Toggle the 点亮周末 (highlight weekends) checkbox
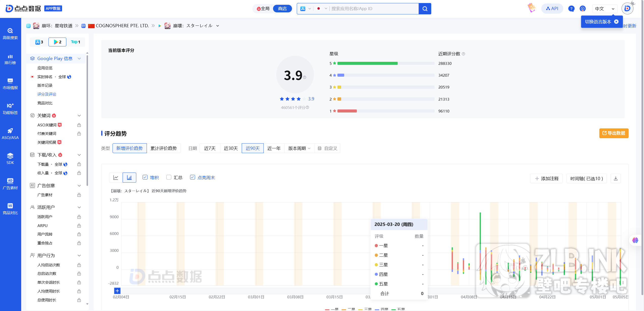The height and width of the screenshot is (311, 644). point(193,177)
